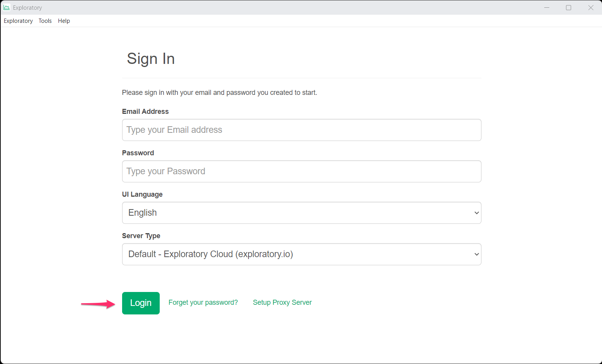Open the Exploratory menu
The height and width of the screenshot is (364, 602).
18,21
